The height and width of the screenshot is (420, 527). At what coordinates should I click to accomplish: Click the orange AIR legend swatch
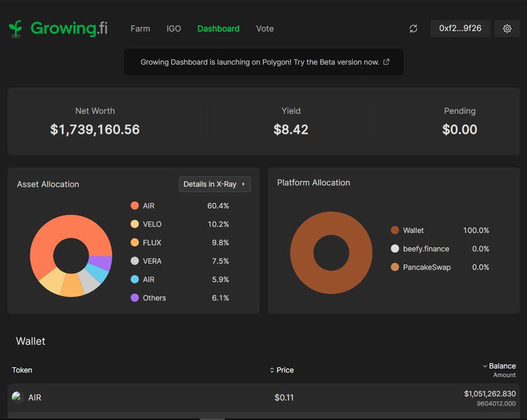tap(135, 206)
